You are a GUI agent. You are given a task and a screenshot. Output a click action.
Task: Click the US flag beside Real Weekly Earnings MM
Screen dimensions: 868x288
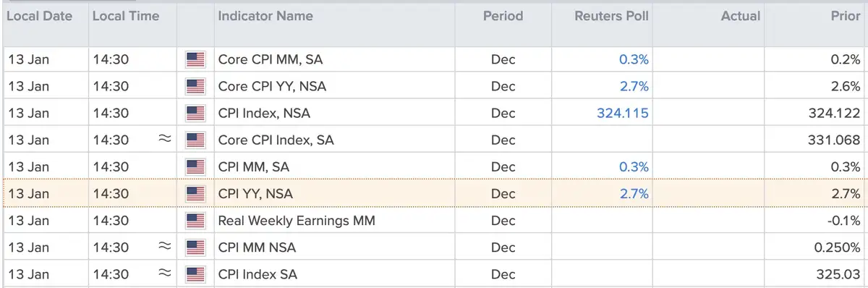point(195,220)
